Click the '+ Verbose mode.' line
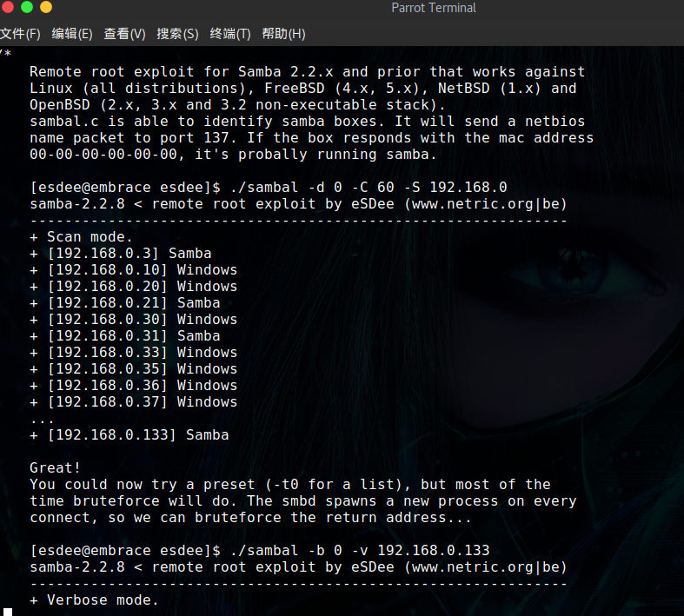The image size is (684, 616). (94, 599)
